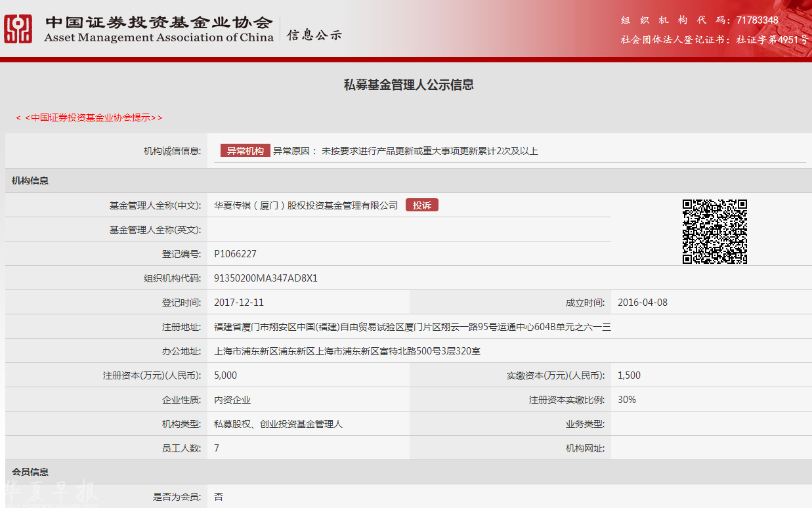Click the 异常机构 red badge

coord(246,151)
